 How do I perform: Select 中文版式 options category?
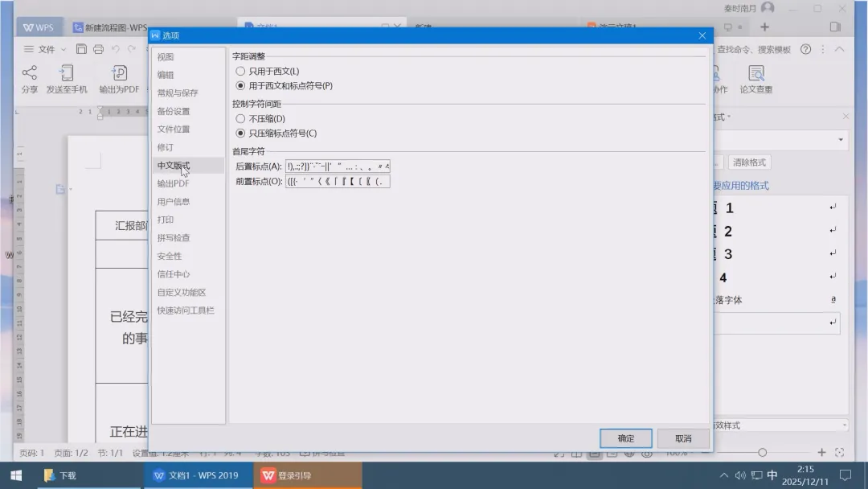187,165
